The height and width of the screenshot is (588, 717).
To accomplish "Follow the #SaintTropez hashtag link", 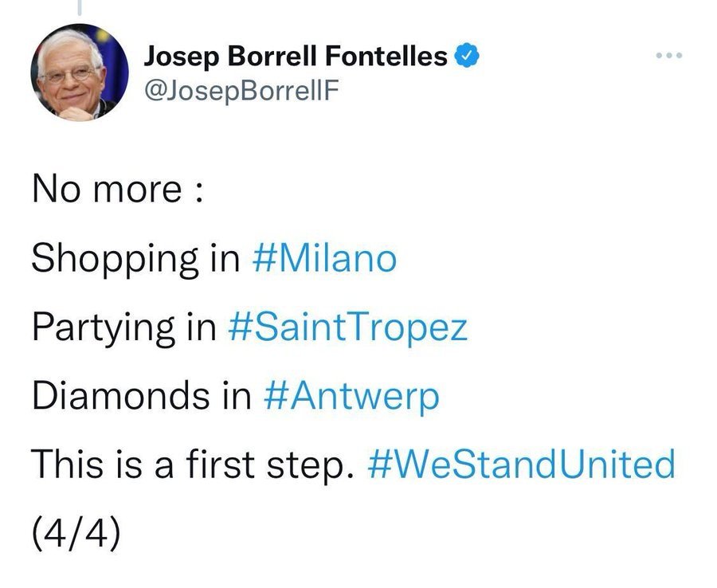I will point(347,327).
